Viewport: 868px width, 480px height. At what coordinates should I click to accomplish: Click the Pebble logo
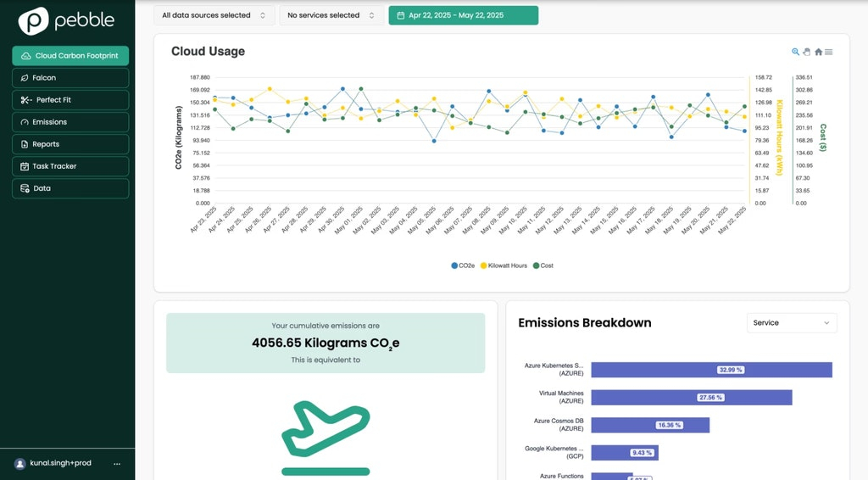[x=67, y=20]
